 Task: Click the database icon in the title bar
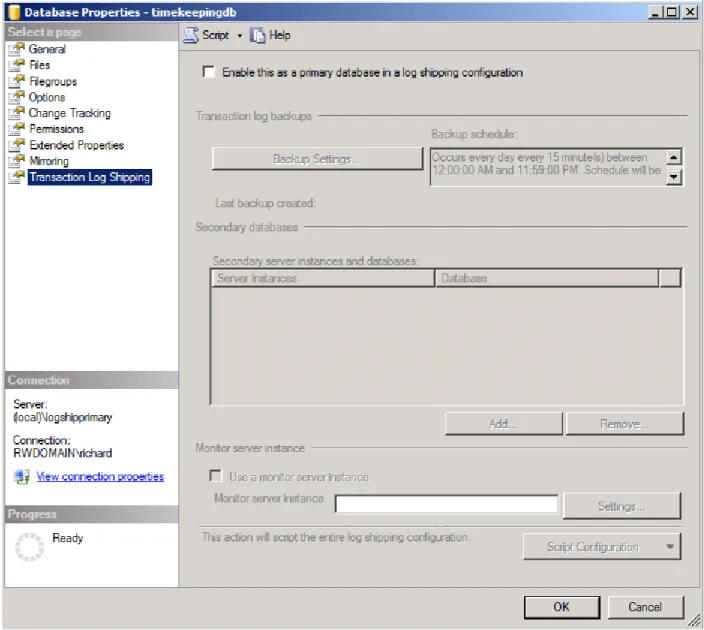(x=14, y=12)
